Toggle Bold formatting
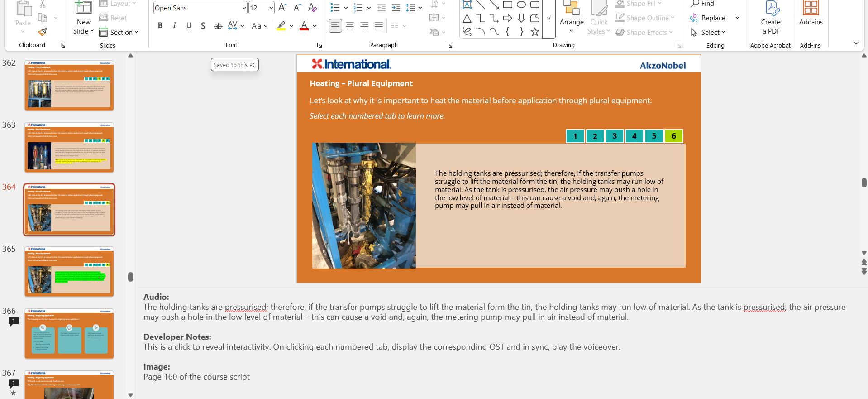 pos(160,26)
